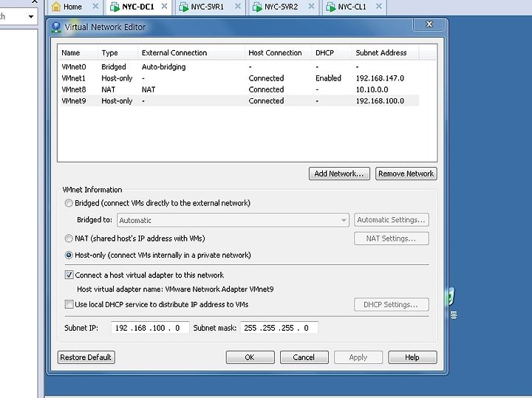Enable Use local DHCP service checkbox
Viewport: 532px width, 398px height.
(69, 304)
